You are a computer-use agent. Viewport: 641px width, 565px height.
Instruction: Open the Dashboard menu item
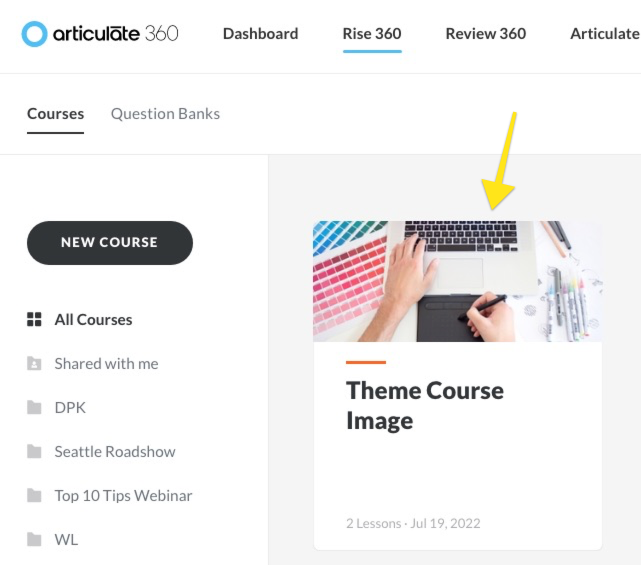point(260,34)
